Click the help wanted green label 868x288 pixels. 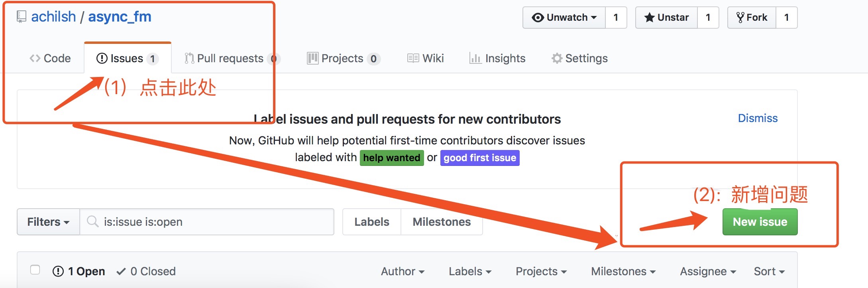[x=392, y=158]
